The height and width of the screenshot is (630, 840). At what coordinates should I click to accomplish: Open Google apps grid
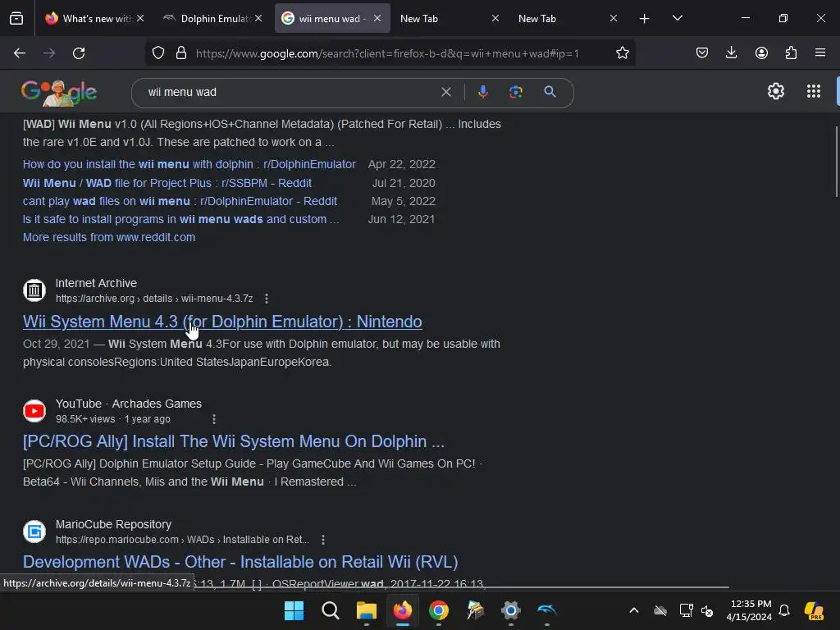[x=814, y=92]
